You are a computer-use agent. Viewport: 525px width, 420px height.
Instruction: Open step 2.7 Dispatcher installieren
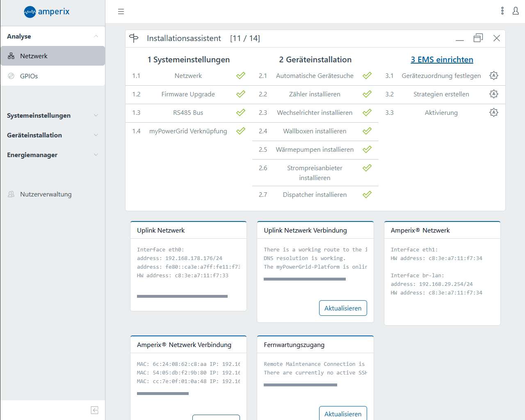point(315,194)
